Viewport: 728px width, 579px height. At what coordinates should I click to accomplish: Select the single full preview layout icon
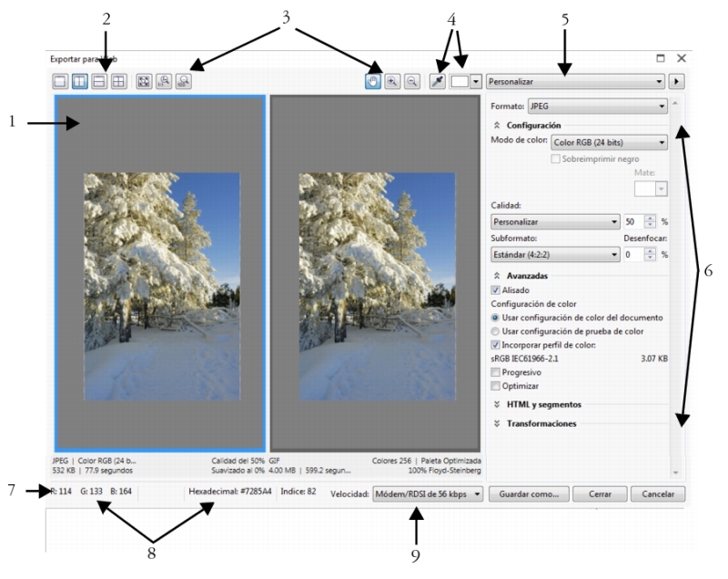[60, 80]
